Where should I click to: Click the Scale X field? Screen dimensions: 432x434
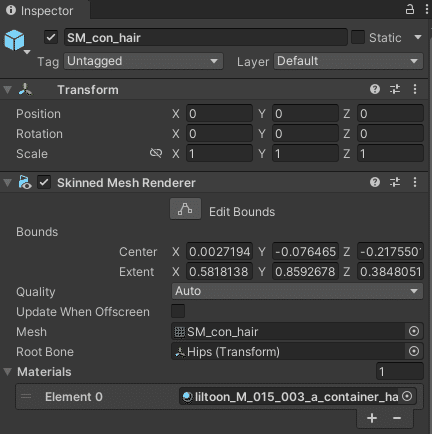[219, 154]
